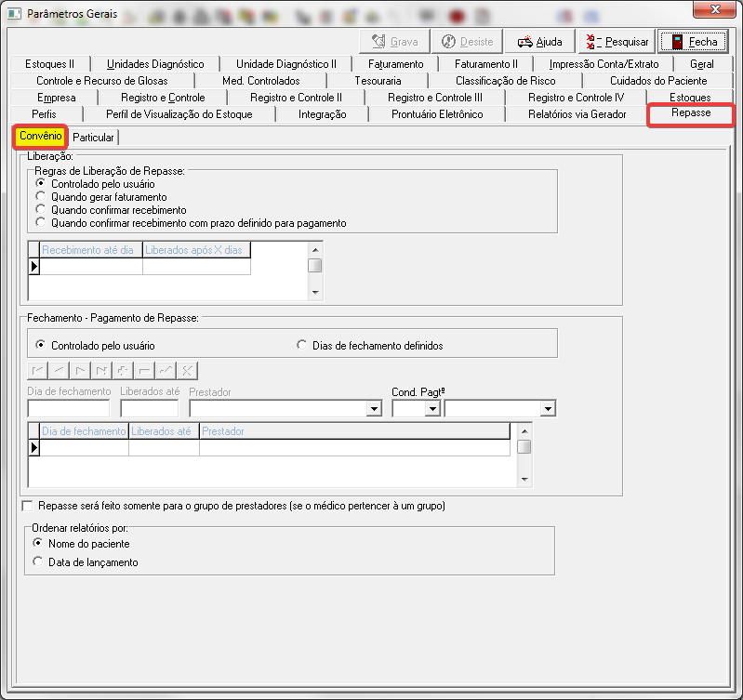The height and width of the screenshot is (700, 743).
Task: Open the Unidades Diagnóstico tab
Action: pos(155,64)
